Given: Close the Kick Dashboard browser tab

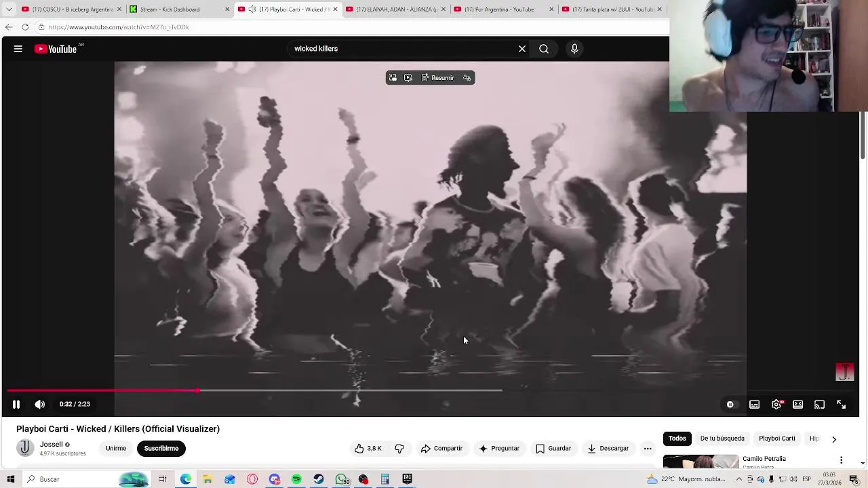Looking at the screenshot, I should tap(227, 9).
